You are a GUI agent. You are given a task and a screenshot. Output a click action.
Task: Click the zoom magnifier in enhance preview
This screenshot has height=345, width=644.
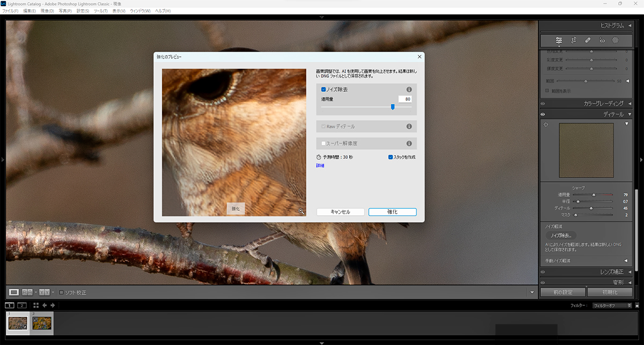[x=301, y=211]
